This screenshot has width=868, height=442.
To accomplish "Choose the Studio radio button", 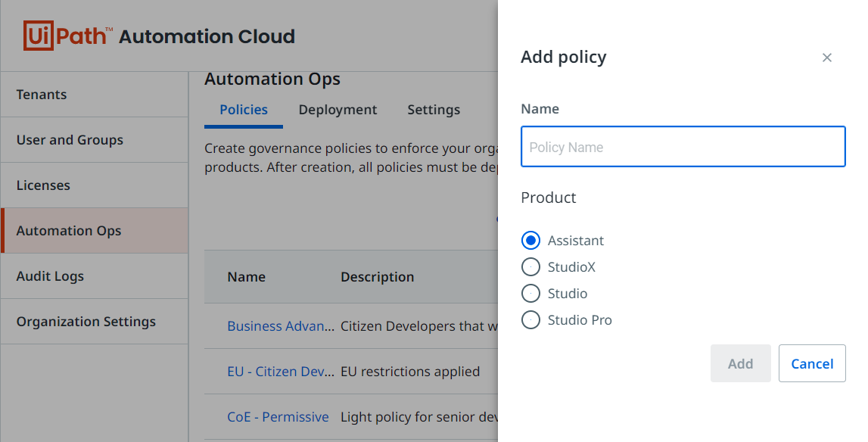I will click(x=530, y=294).
